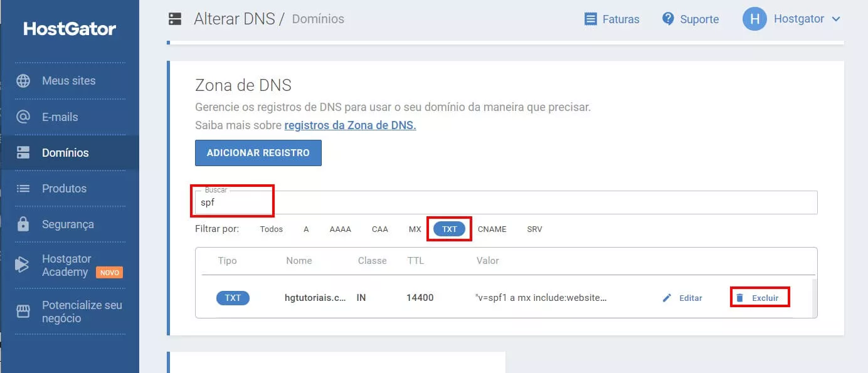
Task: Click the TXT type badge in record row
Action: click(233, 298)
